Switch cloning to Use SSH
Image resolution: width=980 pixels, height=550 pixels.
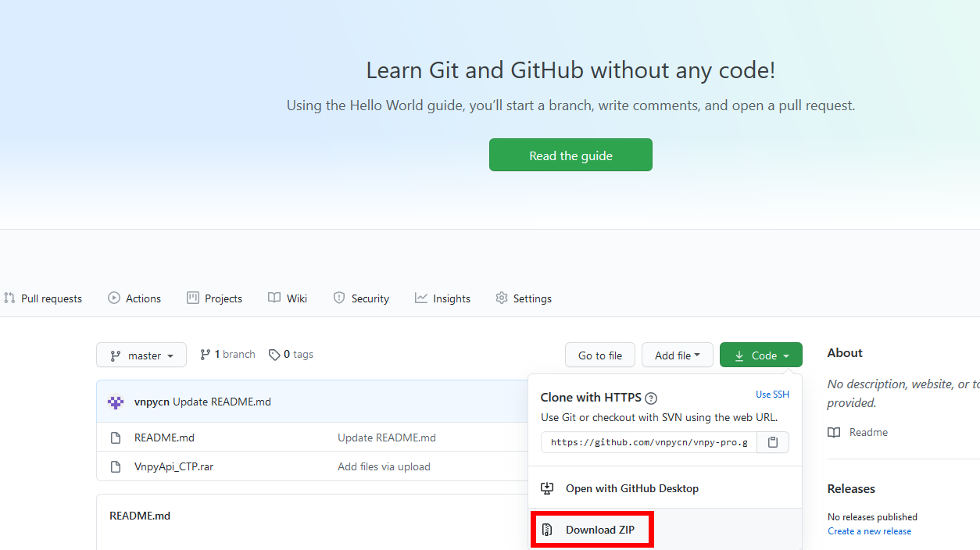point(771,395)
